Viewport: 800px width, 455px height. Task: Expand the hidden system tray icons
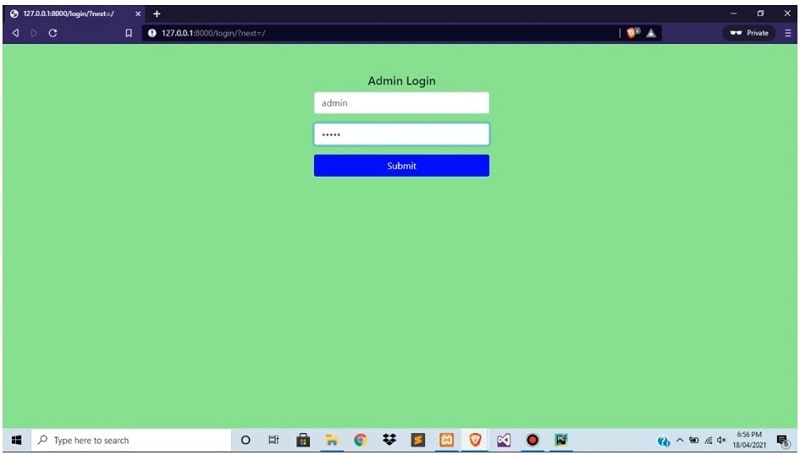tap(680, 440)
